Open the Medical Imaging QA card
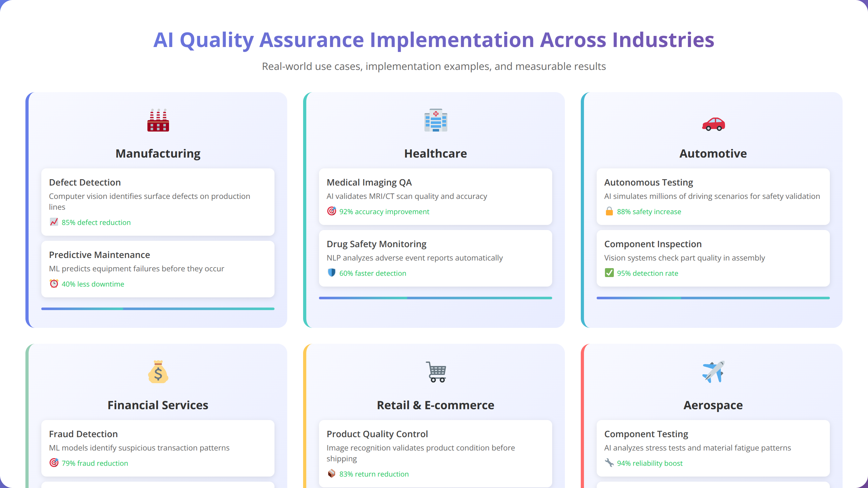Image resolution: width=868 pixels, height=488 pixels. 435,196
